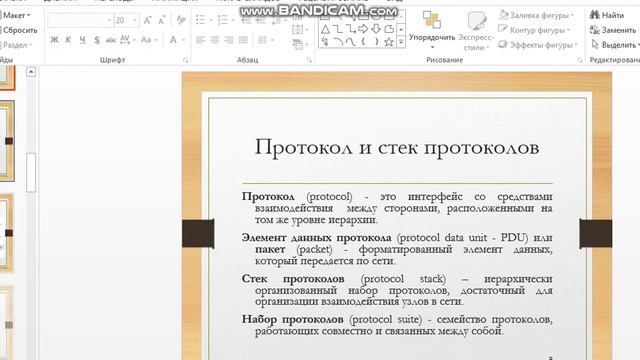Select the elbow arrow connector shape
This screenshot has width=640, height=360.
pyautogui.click(x=350, y=29)
